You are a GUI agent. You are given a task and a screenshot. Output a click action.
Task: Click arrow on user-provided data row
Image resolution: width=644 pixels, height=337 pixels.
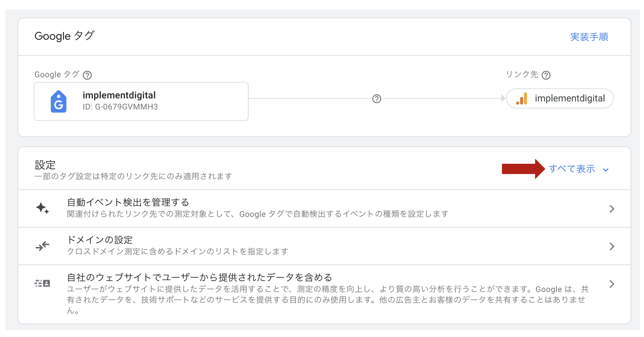[612, 284]
